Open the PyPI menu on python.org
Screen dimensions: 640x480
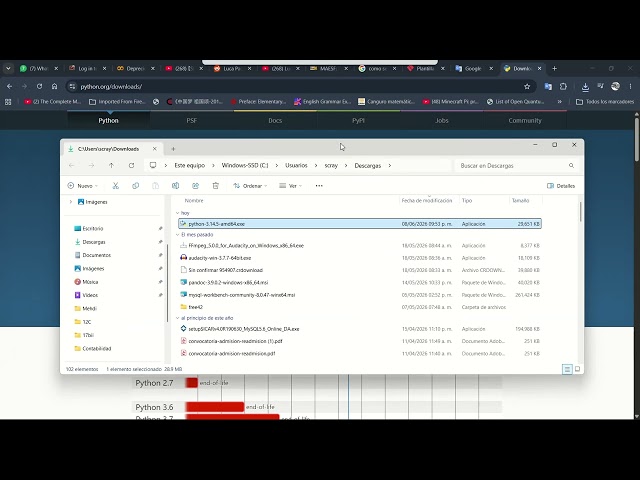pos(358,120)
